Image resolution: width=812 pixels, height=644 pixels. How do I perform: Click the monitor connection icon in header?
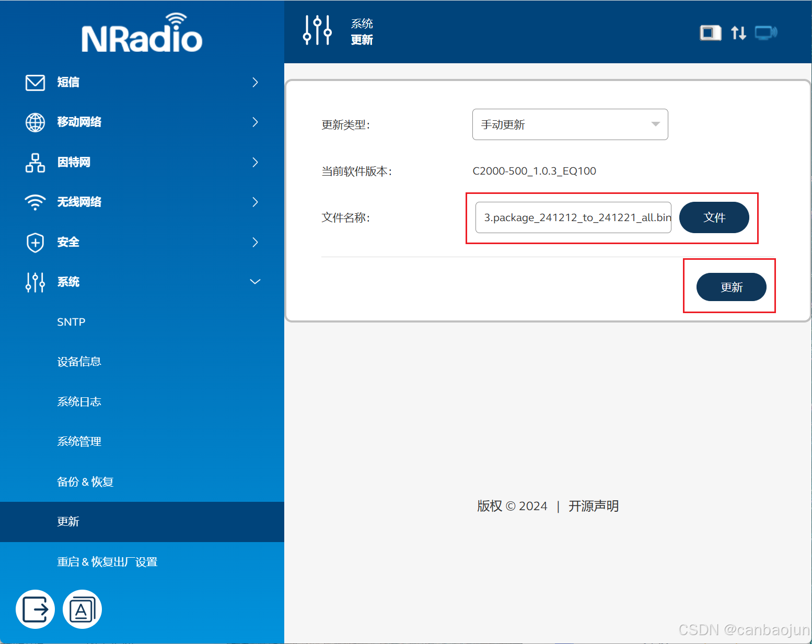point(766,33)
